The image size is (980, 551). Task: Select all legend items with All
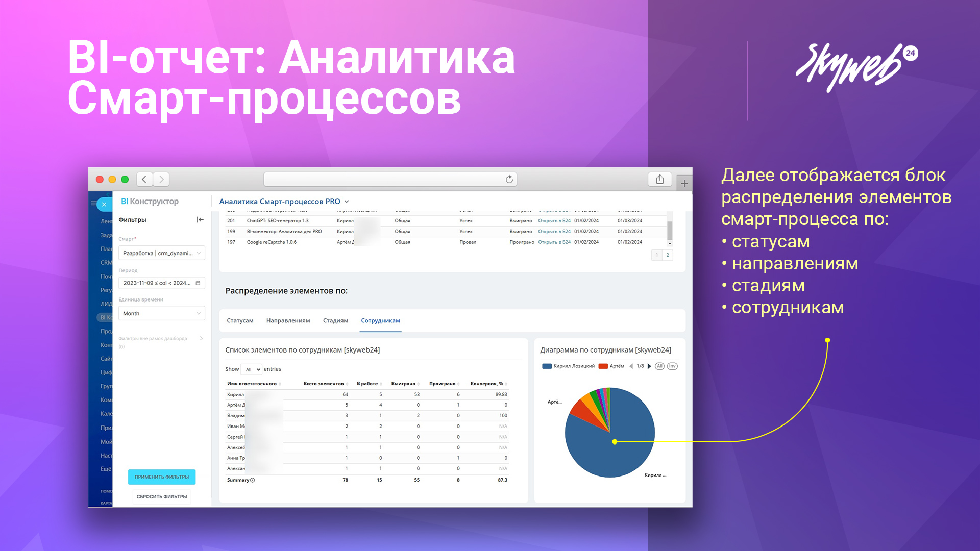[x=660, y=366]
